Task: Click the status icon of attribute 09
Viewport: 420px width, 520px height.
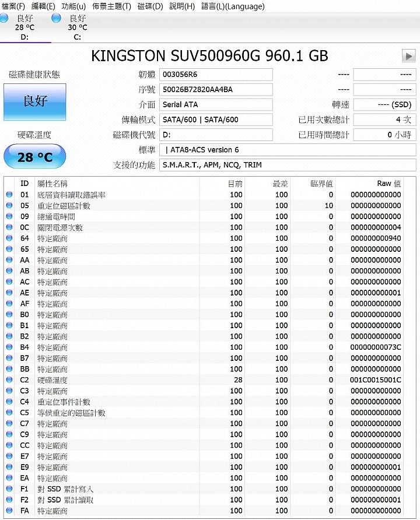Action: coord(9,216)
